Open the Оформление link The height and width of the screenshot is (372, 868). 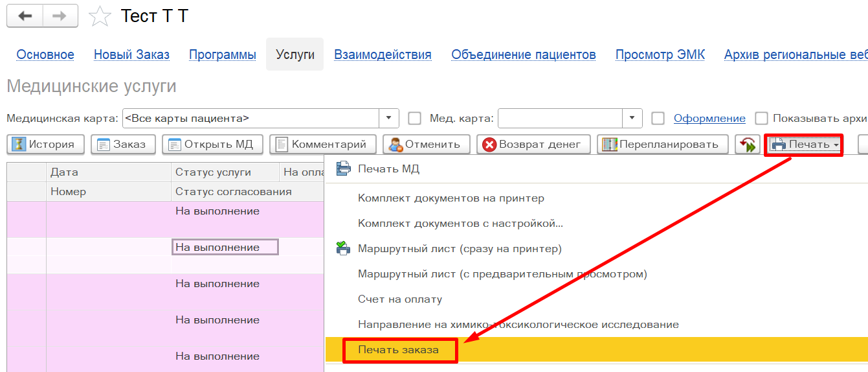click(709, 119)
